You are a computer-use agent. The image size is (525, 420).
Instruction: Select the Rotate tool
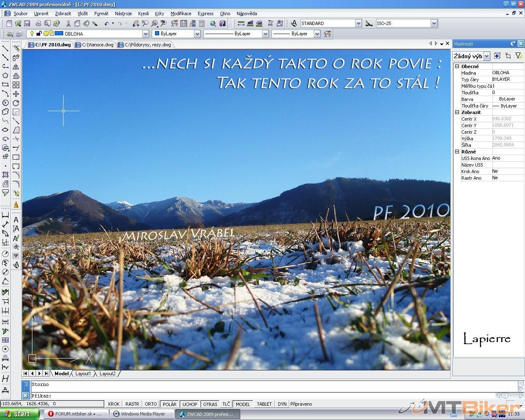coord(16,103)
